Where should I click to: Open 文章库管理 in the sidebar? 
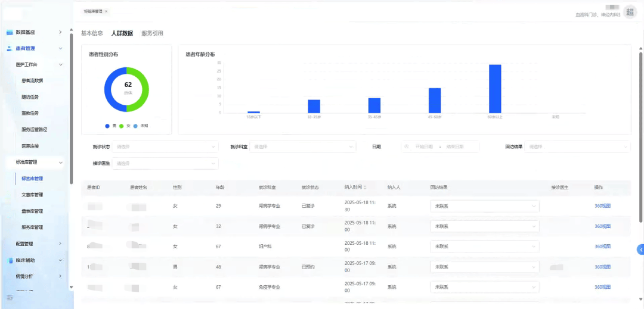pyautogui.click(x=32, y=195)
